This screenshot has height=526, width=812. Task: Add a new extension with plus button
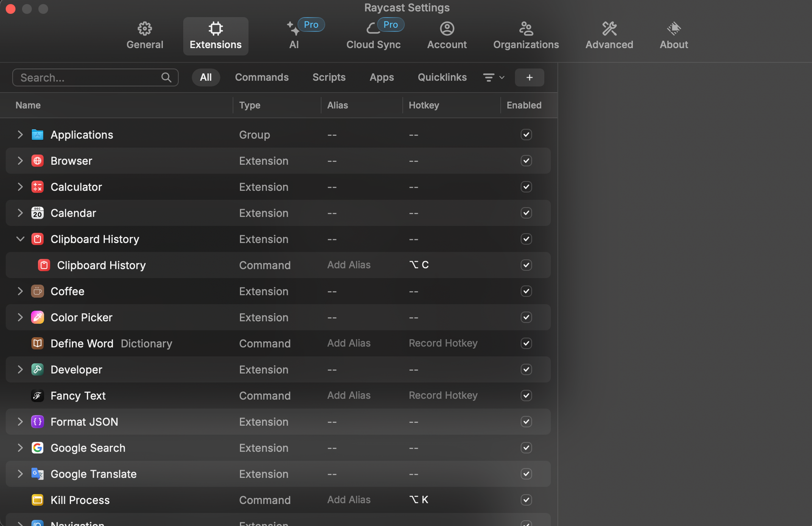pyautogui.click(x=529, y=77)
